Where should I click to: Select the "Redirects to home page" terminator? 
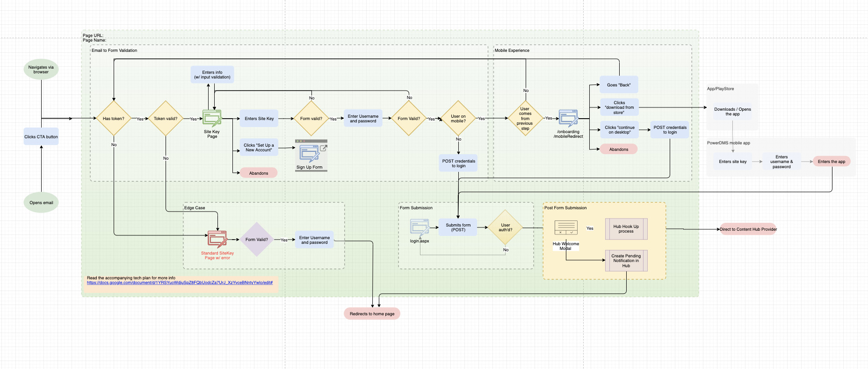coord(372,313)
